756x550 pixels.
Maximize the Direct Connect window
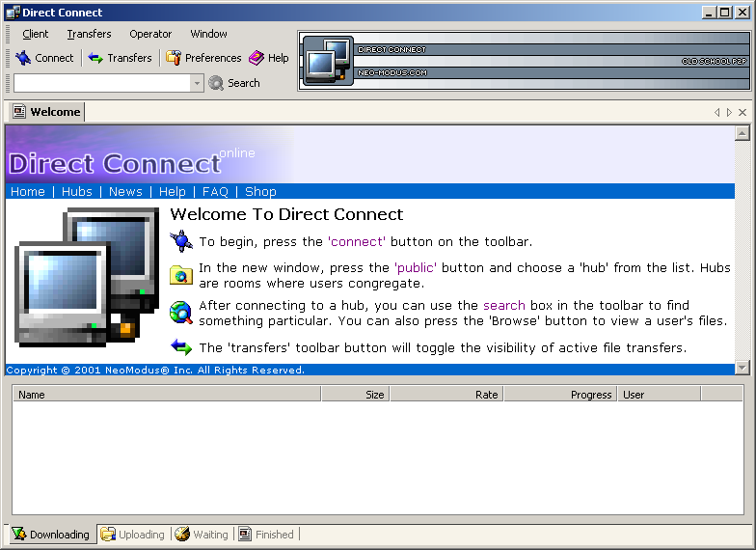pyautogui.click(x=725, y=13)
